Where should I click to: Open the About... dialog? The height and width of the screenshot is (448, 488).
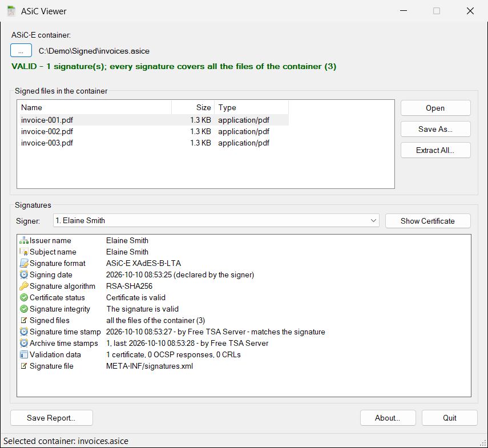tap(388, 418)
